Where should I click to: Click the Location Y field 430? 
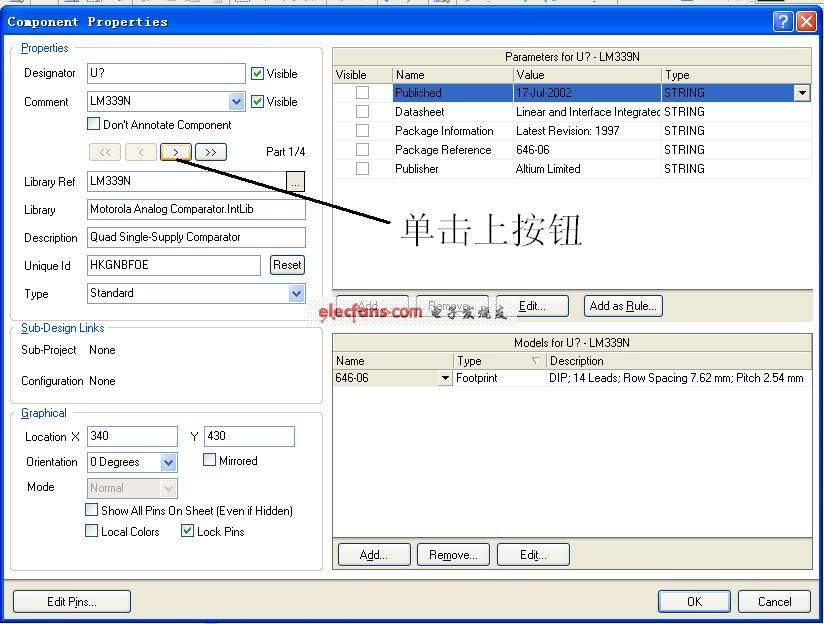point(249,436)
